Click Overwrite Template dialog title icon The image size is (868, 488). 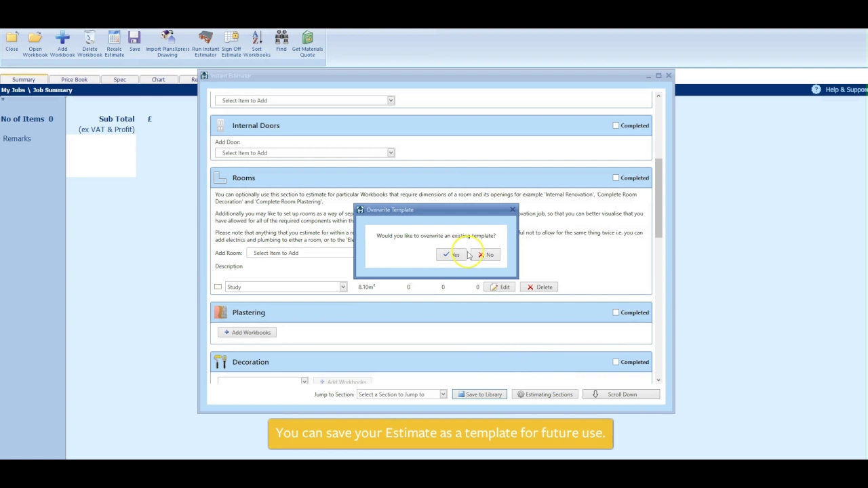[360, 209]
